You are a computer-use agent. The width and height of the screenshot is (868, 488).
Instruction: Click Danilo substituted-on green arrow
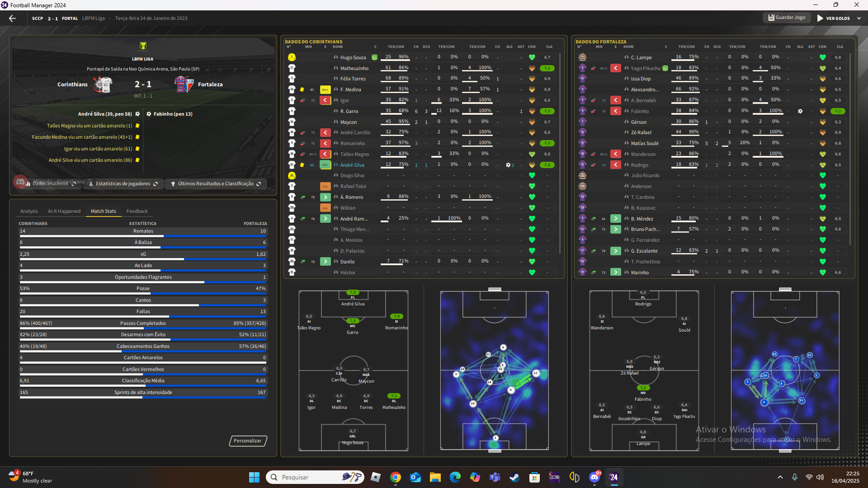[325, 262]
